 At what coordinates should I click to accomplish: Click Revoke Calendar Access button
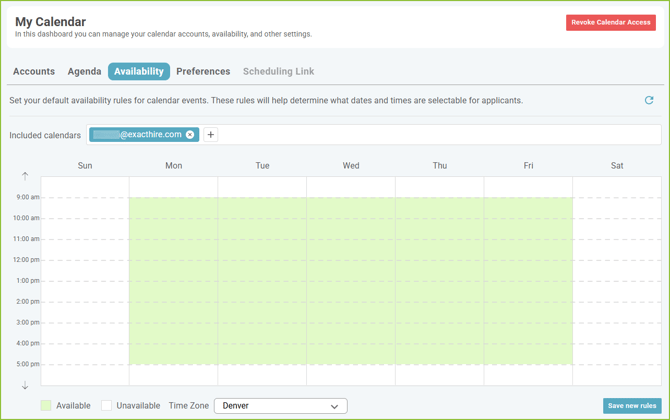pos(610,22)
